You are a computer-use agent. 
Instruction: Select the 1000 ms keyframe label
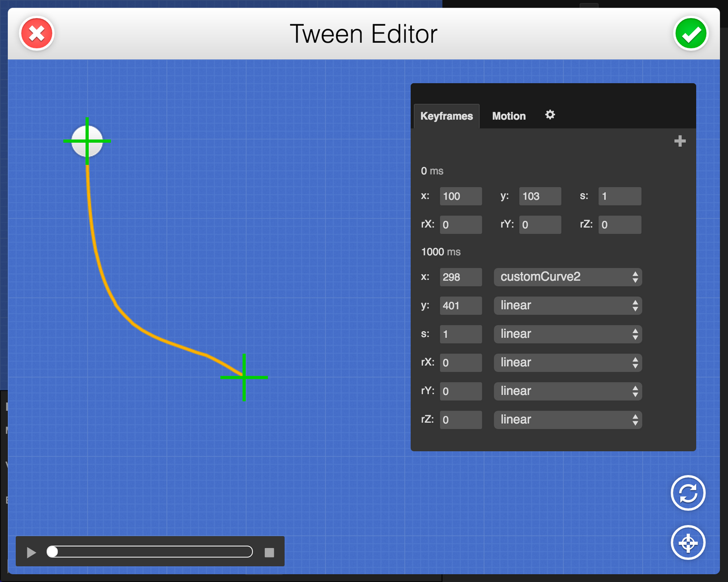click(441, 251)
